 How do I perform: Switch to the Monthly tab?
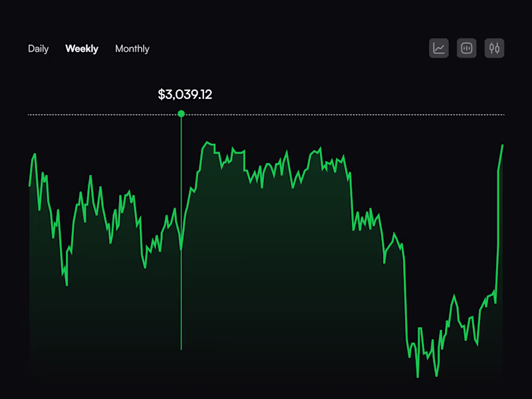[x=132, y=49]
